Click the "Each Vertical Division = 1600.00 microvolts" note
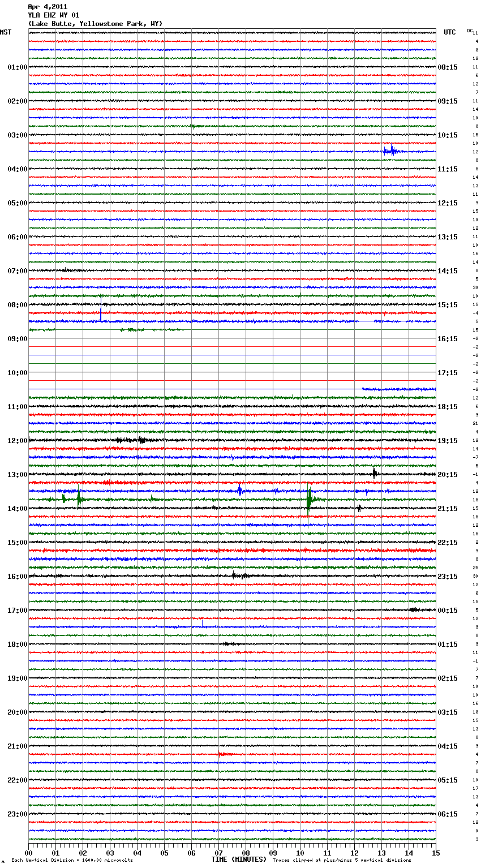 pyautogui.click(x=72, y=861)
